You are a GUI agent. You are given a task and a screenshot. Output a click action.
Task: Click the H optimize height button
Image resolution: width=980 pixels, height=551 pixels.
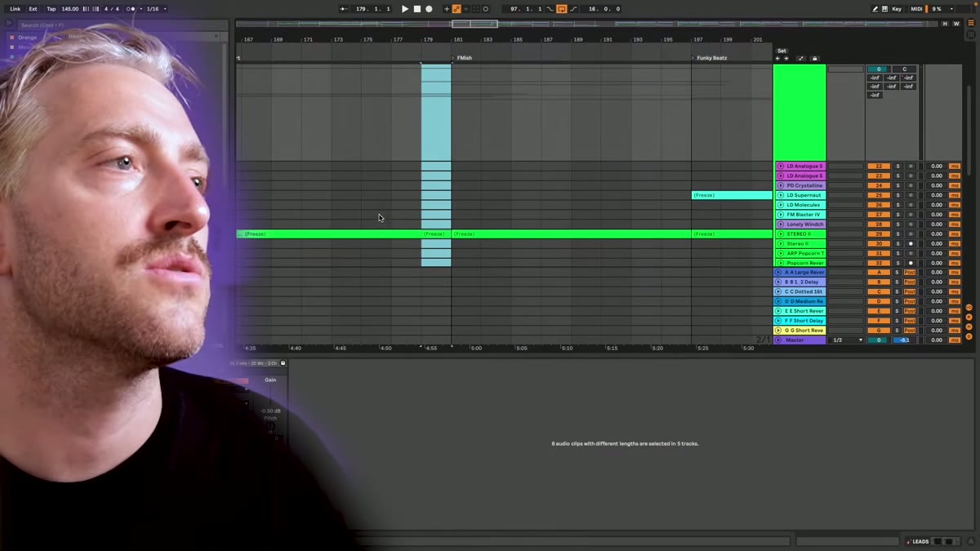(x=946, y=24)
